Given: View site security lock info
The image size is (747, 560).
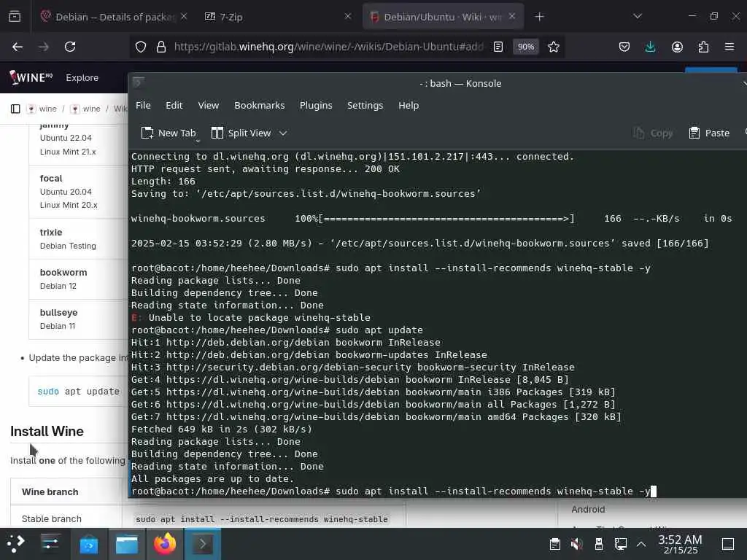Looking at the screenshot, I should click(161, 47).
